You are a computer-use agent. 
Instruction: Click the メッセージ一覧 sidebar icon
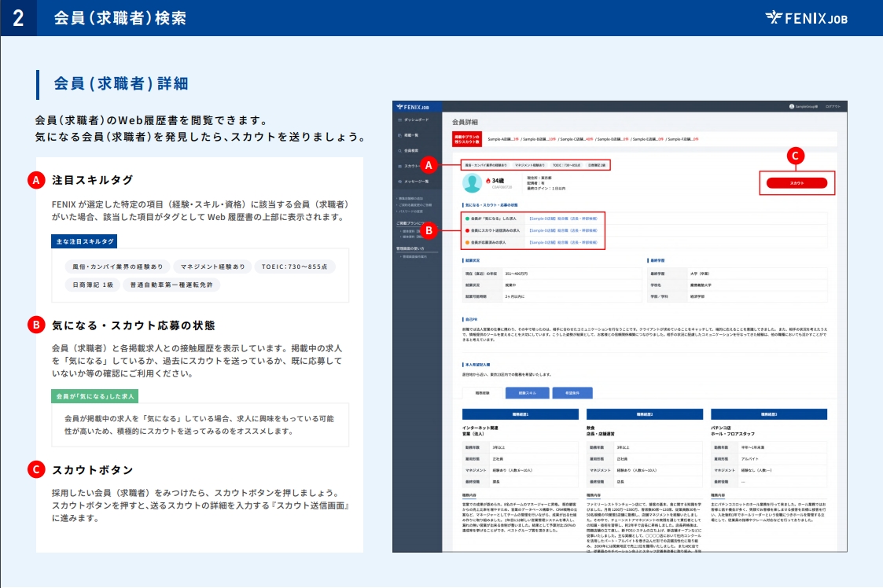tap(399, 181)
